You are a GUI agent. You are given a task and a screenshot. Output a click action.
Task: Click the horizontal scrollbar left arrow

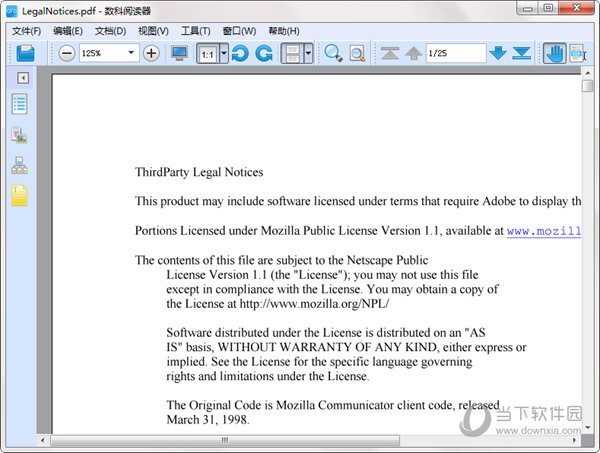[42, 440]
